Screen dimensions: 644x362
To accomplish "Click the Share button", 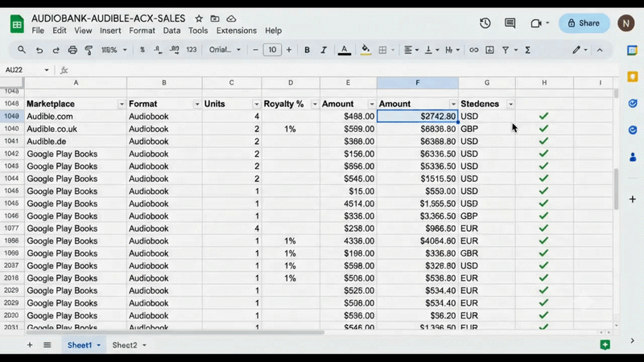I will [584, 23].
